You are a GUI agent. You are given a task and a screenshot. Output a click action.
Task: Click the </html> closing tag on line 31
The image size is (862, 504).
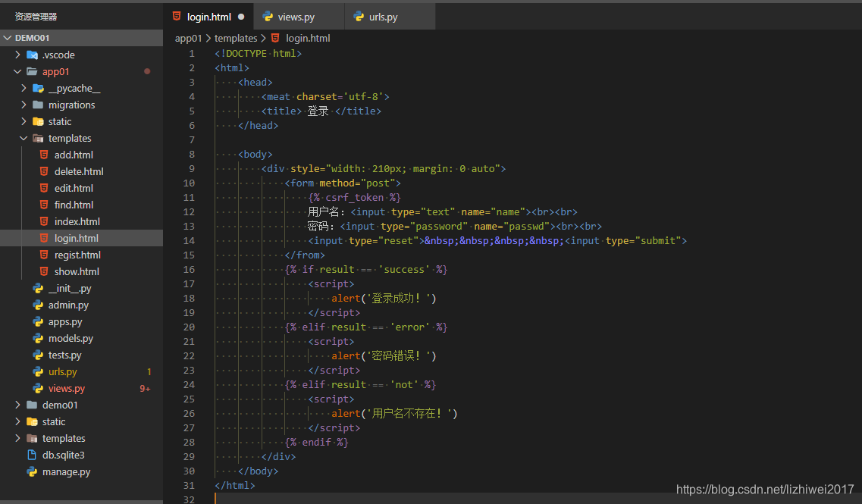[x=235, y=485]
